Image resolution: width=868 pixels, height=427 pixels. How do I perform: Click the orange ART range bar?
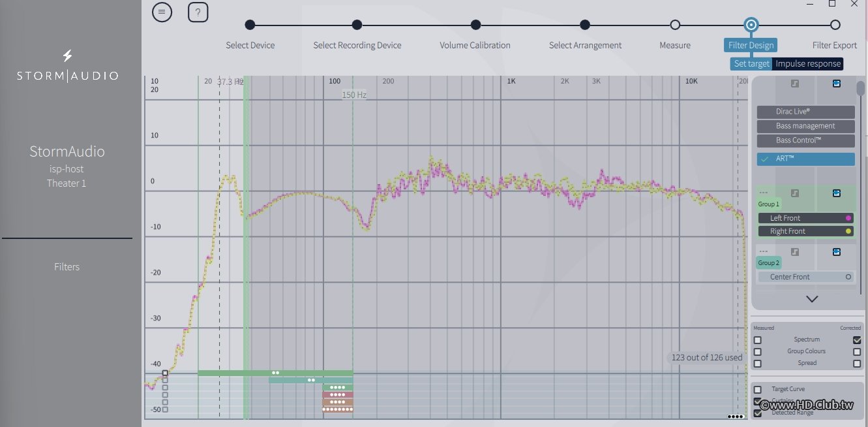click(x=337, y=402)
